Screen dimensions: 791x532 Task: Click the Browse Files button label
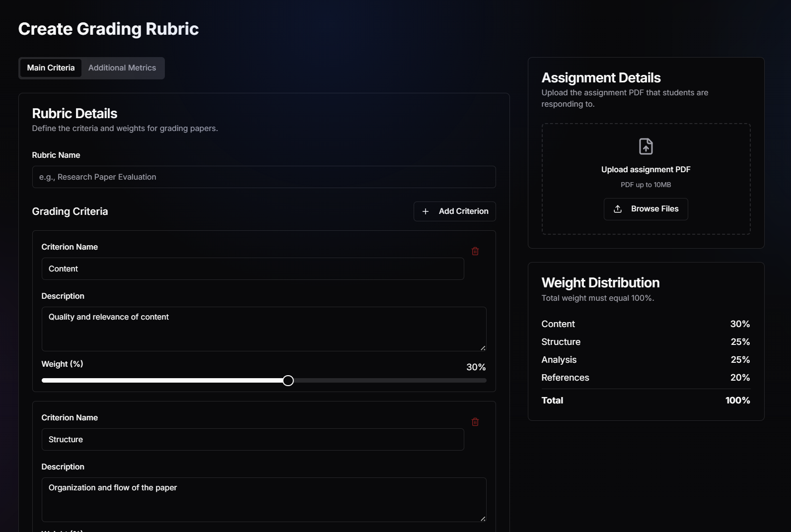[x=654, y=209]
